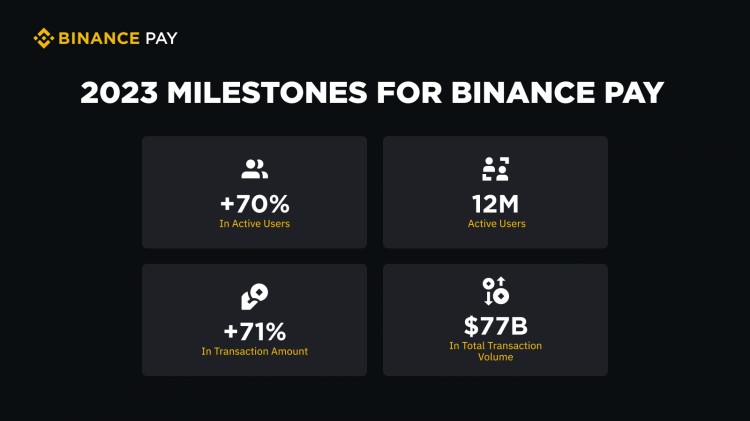The width and height of the screenshot is (750, 421).
Task: Click the "In Transaction Amount" caption
Action: pyautogui.click(x=254, y=351)
